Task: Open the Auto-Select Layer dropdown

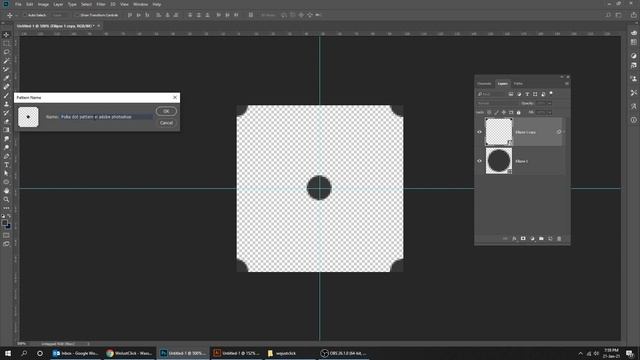Action: tap(61, 15)
